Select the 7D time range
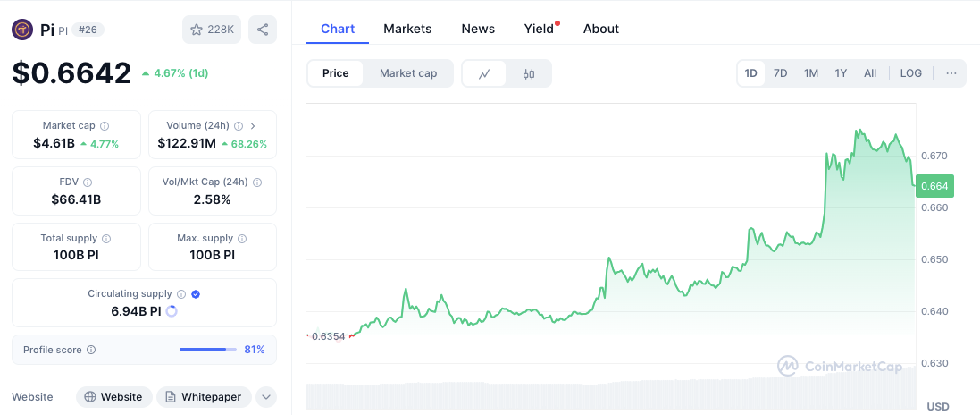The width and height of the screenshot is (980, 415). (780, 73)
